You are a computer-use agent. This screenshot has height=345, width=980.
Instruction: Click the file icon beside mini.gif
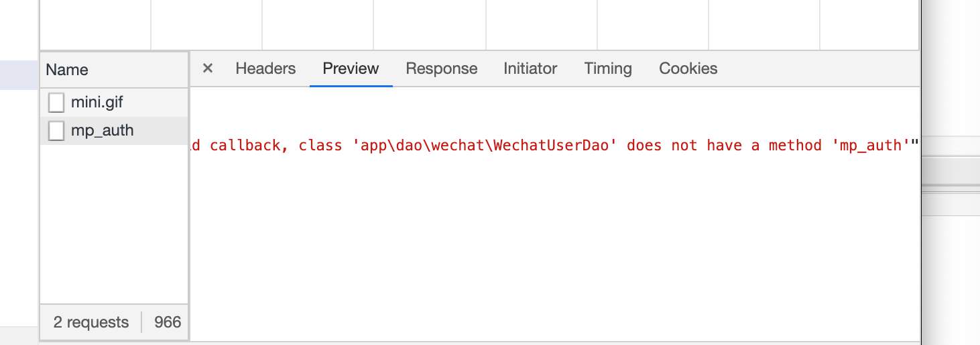pos(56,103)
